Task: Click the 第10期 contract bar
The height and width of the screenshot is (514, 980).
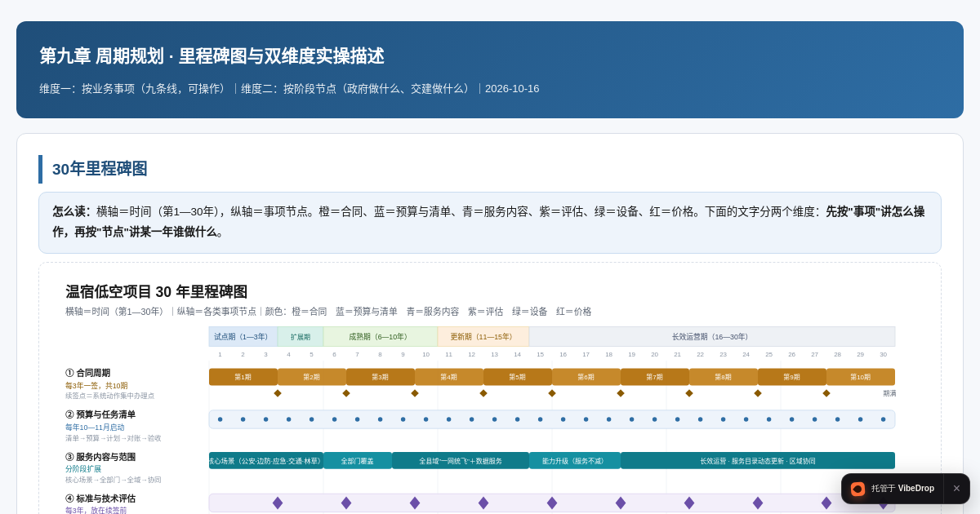Action: (861, 377)
